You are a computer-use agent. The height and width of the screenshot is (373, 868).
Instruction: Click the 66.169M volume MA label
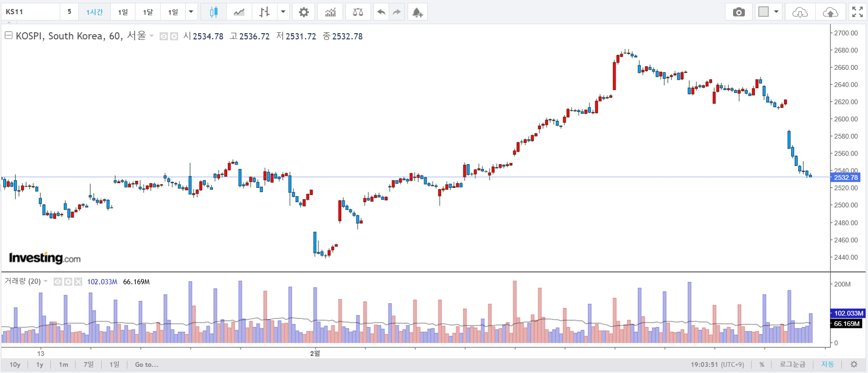(847, 324)
